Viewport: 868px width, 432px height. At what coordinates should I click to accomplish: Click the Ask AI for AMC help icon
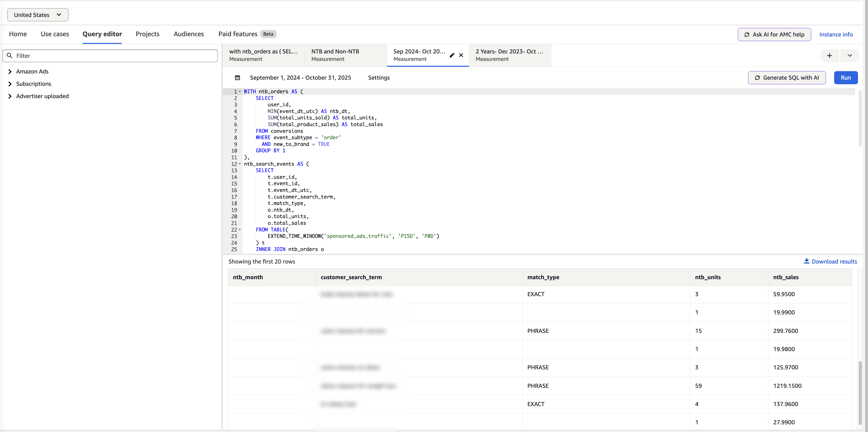[x=747, y=34]
